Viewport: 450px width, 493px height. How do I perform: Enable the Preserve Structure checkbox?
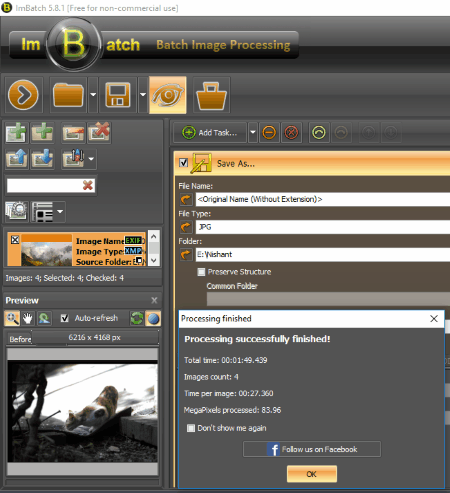click(x=201, y=272)
